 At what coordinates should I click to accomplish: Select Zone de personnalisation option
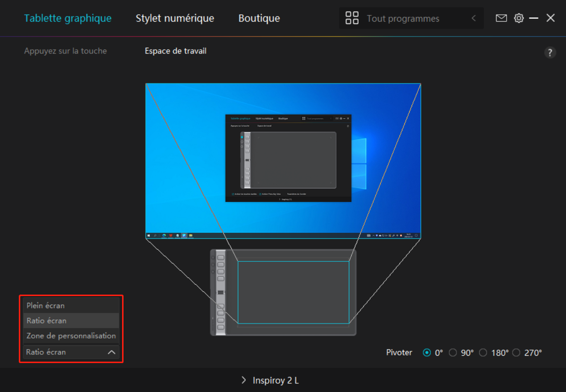(71, 336)
